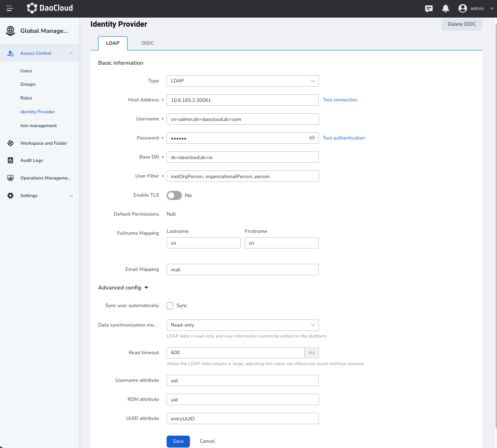Toggle the Enable TLS switch
497x448 pixels.
tap(174, 195)
